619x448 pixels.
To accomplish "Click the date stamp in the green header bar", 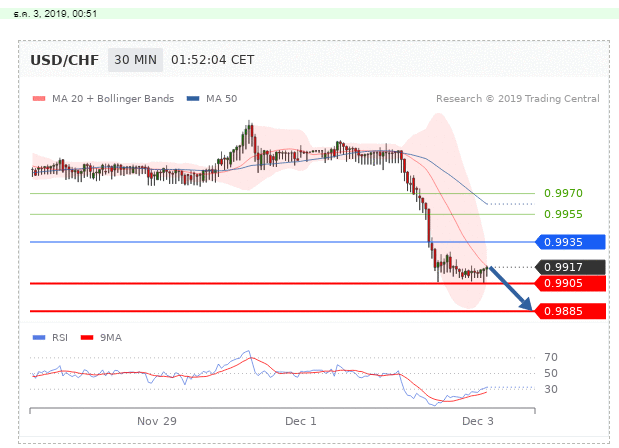I will [55, 14].
